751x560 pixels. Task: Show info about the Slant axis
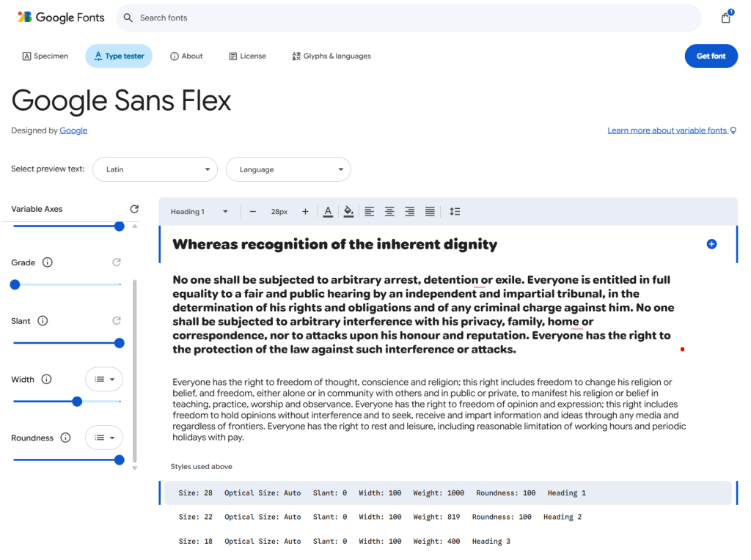pos(43,321)
